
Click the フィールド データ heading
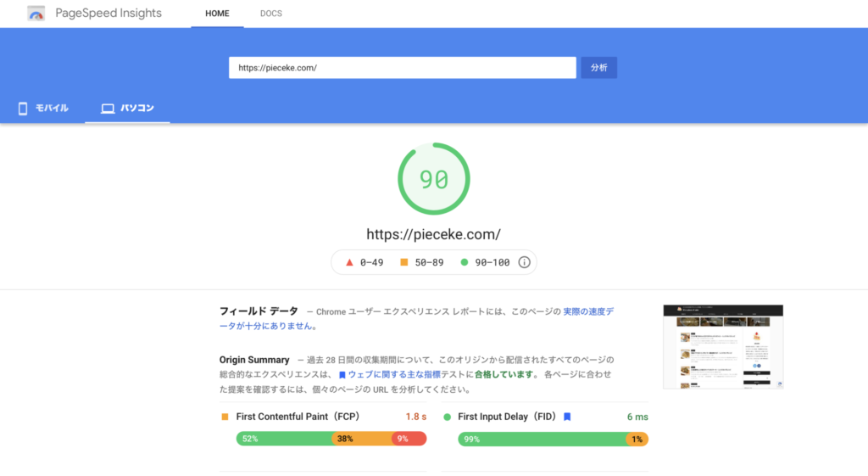click(259, 311)
